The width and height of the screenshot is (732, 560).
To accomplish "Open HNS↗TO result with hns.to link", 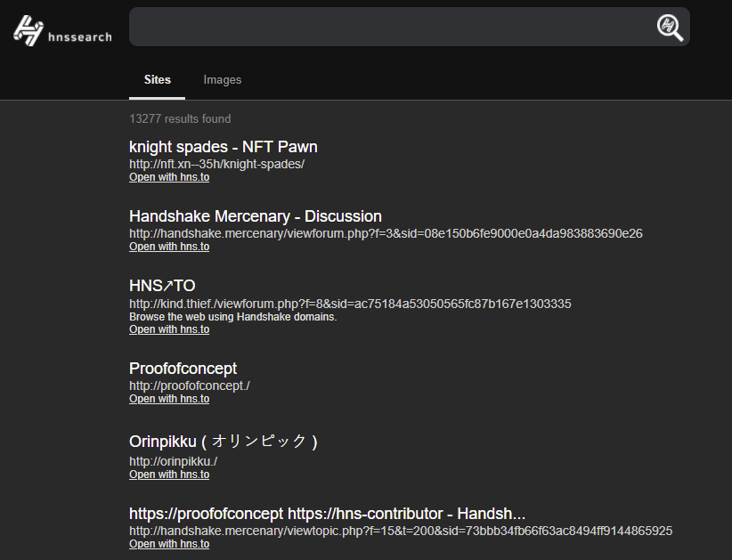I will (x=169, y=329).
